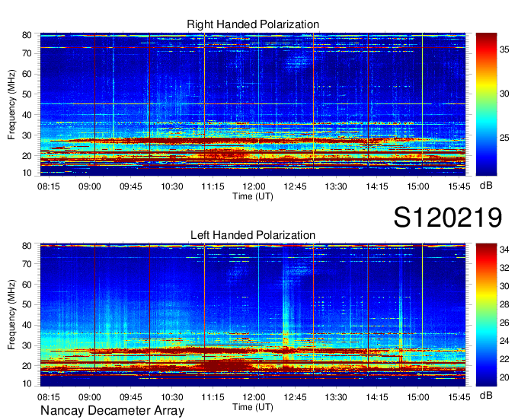Click 11:15 tick on Right Handed time axis
Screen dimensions: 518x420
213,186
